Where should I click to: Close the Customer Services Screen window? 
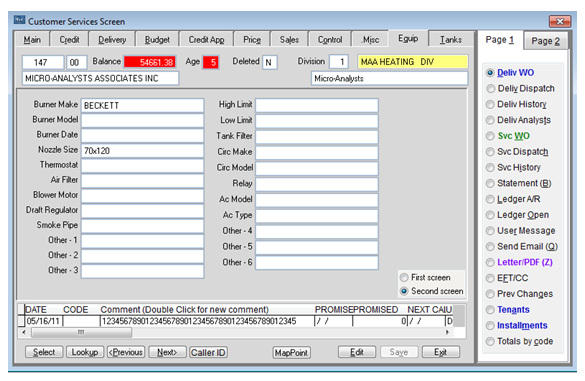tap(560, 22)
